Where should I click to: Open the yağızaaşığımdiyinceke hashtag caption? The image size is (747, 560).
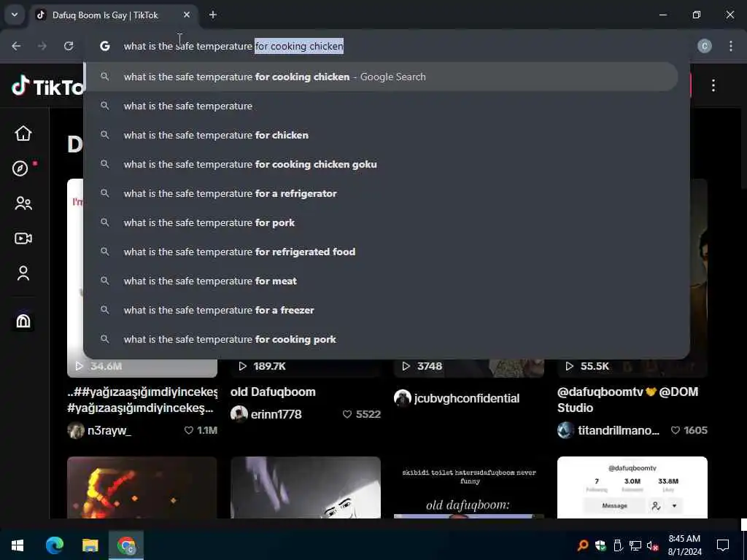tap(142, 400)
